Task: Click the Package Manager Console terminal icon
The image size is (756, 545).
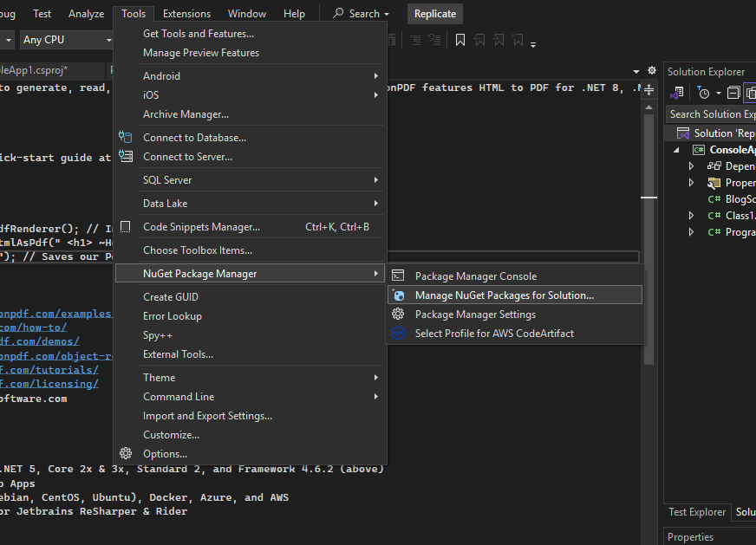Action: click(x=398, y=276)
